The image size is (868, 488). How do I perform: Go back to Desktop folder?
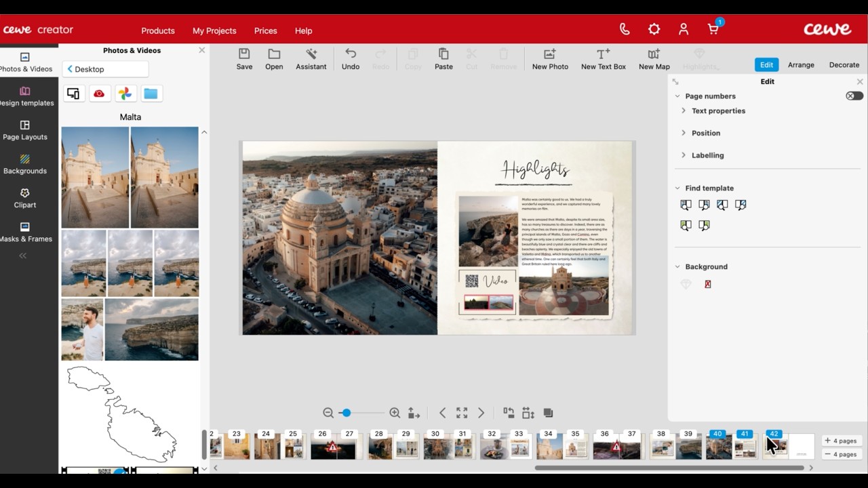[x=106, y=69]
